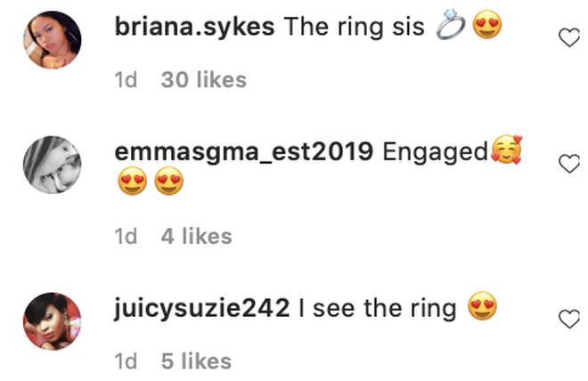This screenshot has height=381, width=588.
Task: Tap the heart beside juicysuzie242's comment
Action: [x=569, y=320]
